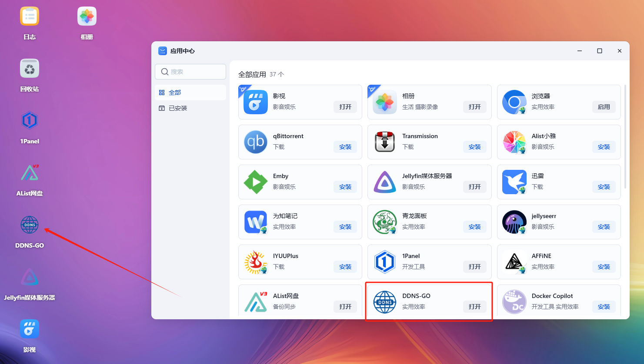The width and height of the screenshot is (644, 364).
Task: Click the IYUUPlus app icon
Action: point(256,262)
